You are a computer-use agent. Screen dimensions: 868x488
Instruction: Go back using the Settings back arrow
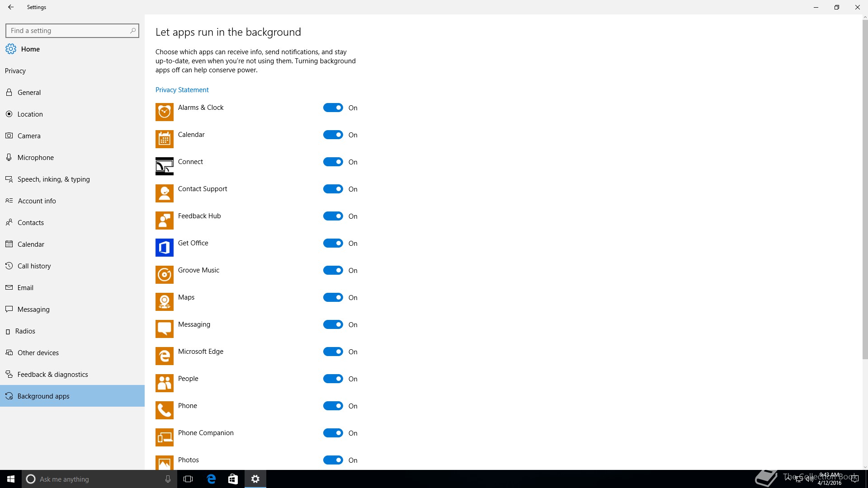pos(11,7)
